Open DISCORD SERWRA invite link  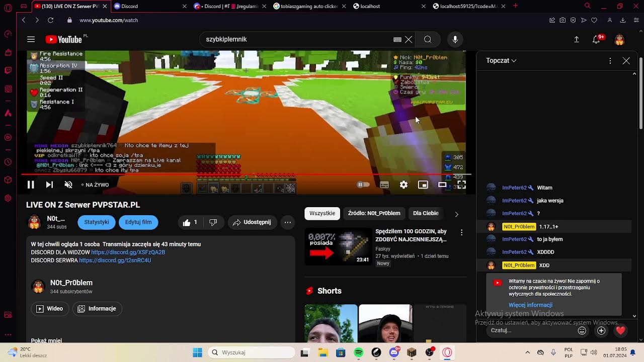(115, 260)
